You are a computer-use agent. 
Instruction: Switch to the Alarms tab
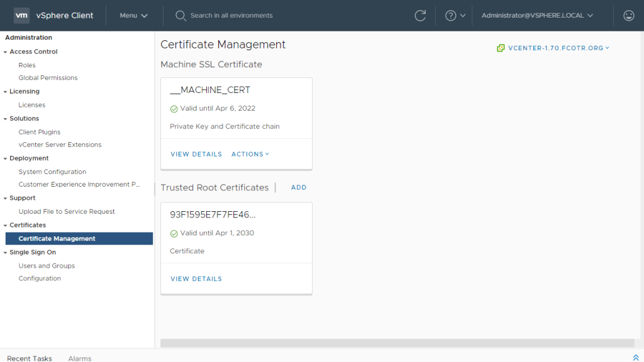click(80, 358)
